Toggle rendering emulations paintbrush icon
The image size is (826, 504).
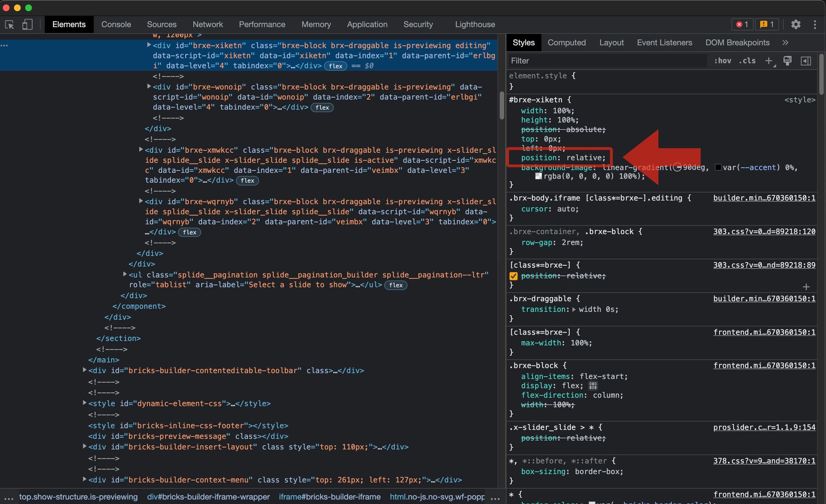[787, 61]
